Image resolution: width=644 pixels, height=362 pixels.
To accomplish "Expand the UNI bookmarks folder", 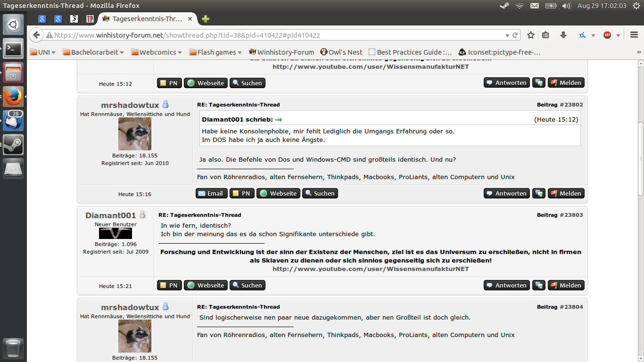I will tap(43, 52).
